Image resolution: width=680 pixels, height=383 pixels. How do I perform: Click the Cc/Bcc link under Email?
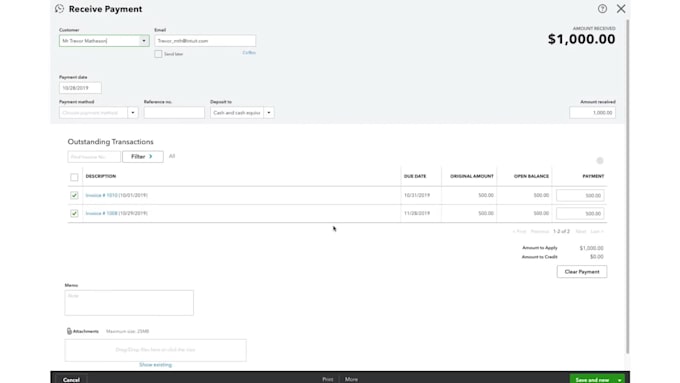click(x=249, y=52)
